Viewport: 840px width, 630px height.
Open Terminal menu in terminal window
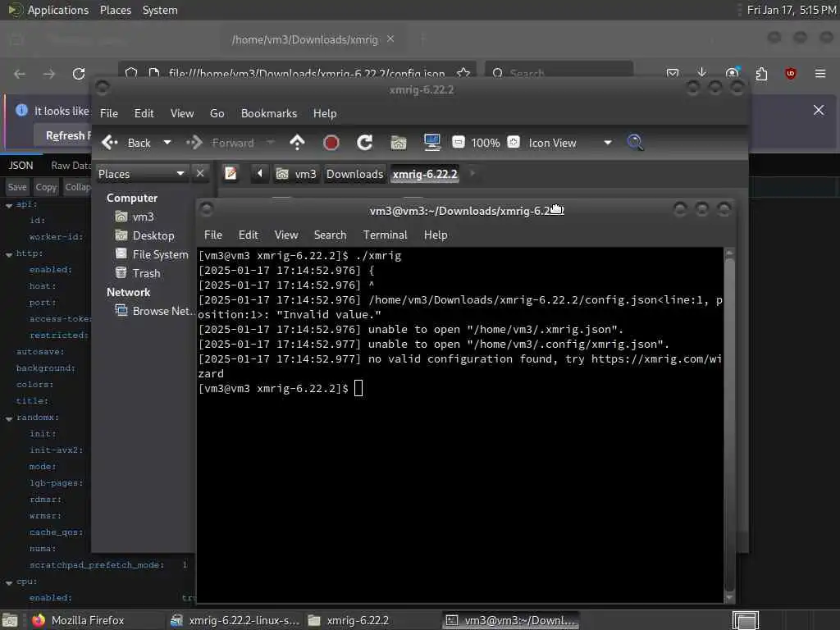[x=385, y=235]
